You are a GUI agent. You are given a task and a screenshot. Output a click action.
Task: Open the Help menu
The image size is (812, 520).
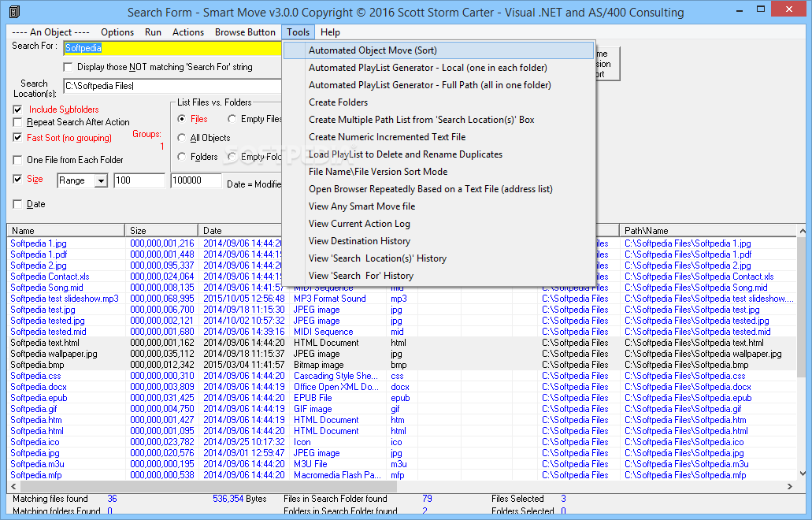pyautogui.click(x=330, y=32)
